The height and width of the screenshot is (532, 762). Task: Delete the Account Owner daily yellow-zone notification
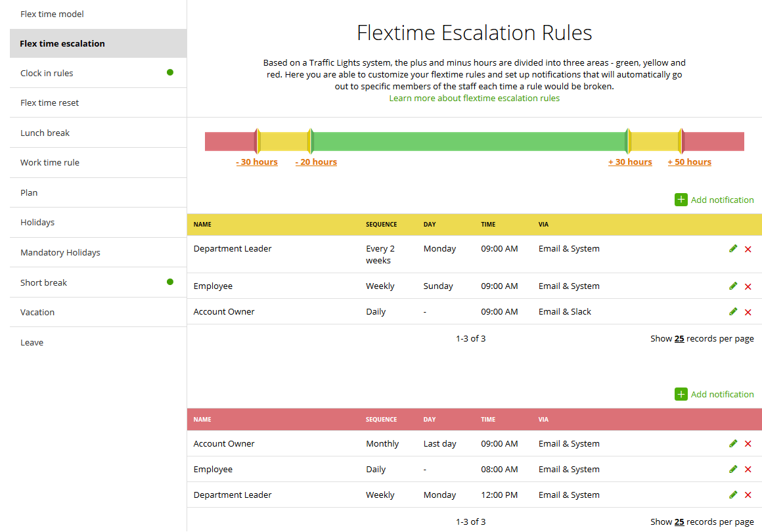pyautogui.click(x=748, y=311)
